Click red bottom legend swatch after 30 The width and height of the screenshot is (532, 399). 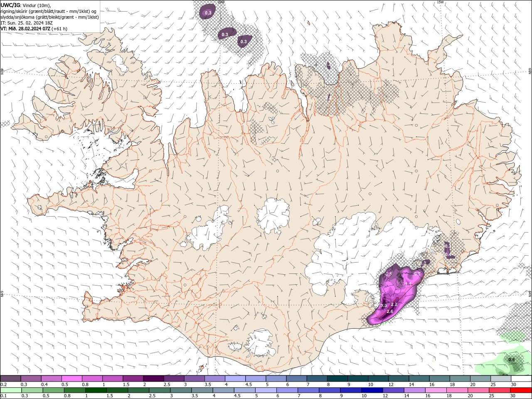[521, 390]
